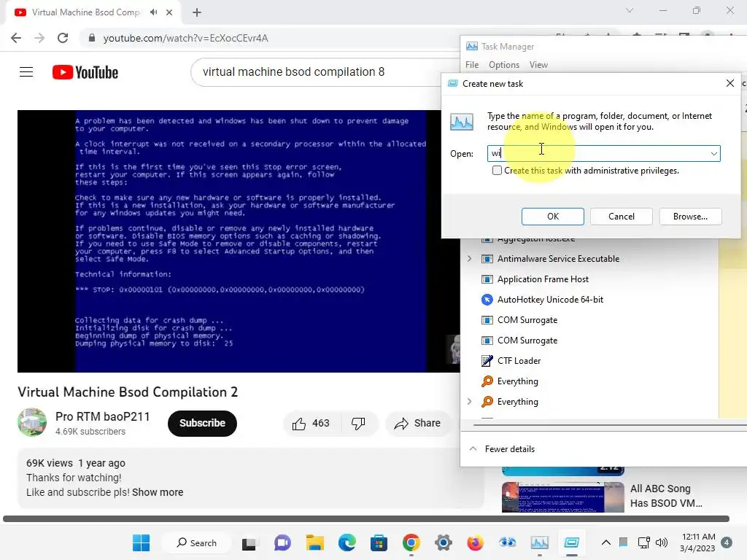This screenshot has width=747, height=560.
Task: Select Application Frame Host process
Action: [x=591, y=279]
